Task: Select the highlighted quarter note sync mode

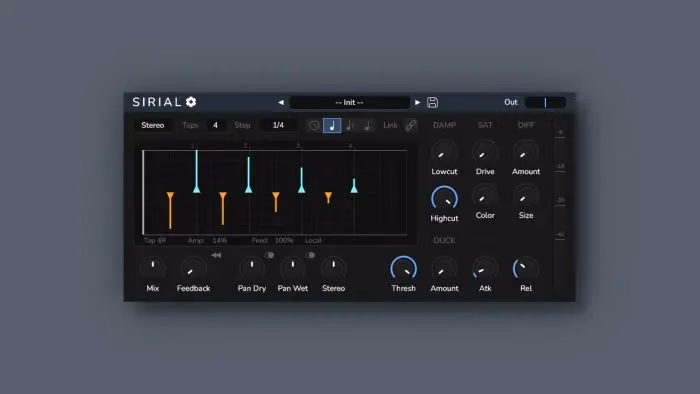Action: [x=332, y=125]
